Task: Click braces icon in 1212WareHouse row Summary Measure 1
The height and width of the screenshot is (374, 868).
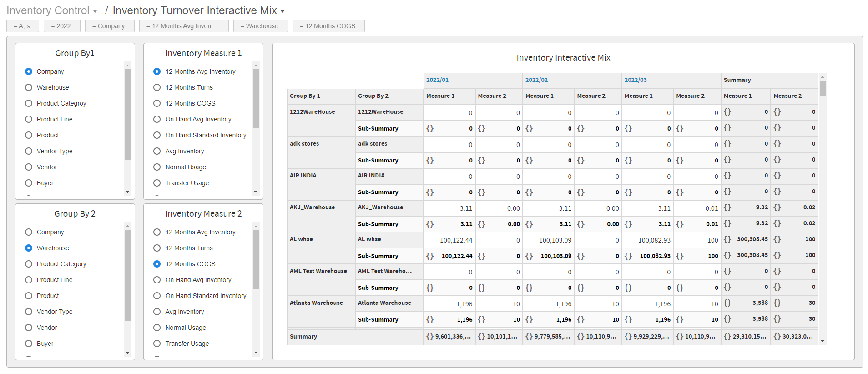Action: point(727,112)
